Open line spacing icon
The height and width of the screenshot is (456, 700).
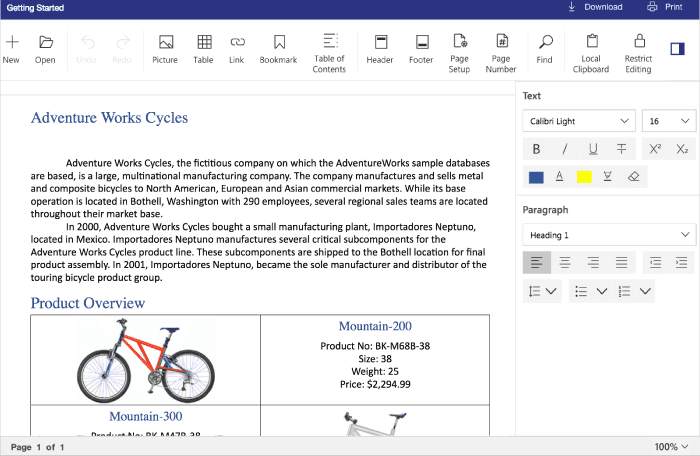(534, 292)
